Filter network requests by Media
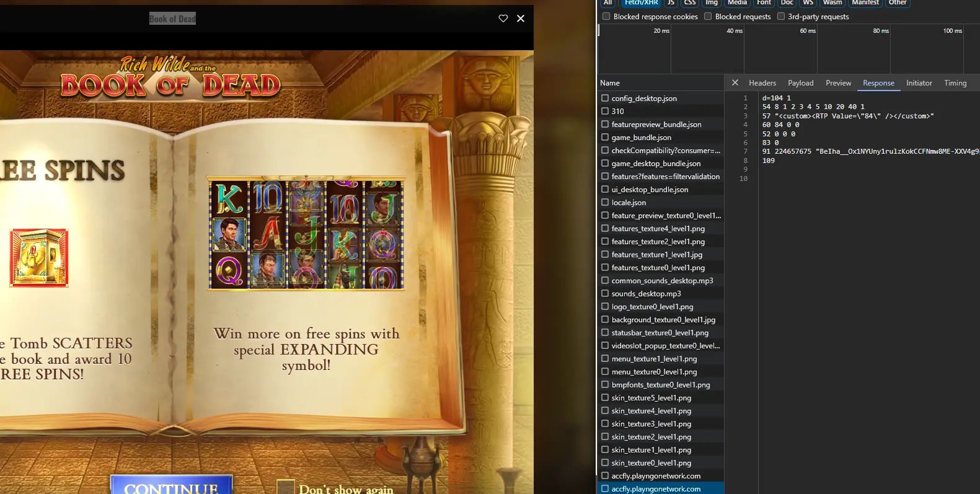This screenshot has width=980, height=494. click(x=737, y=2)
